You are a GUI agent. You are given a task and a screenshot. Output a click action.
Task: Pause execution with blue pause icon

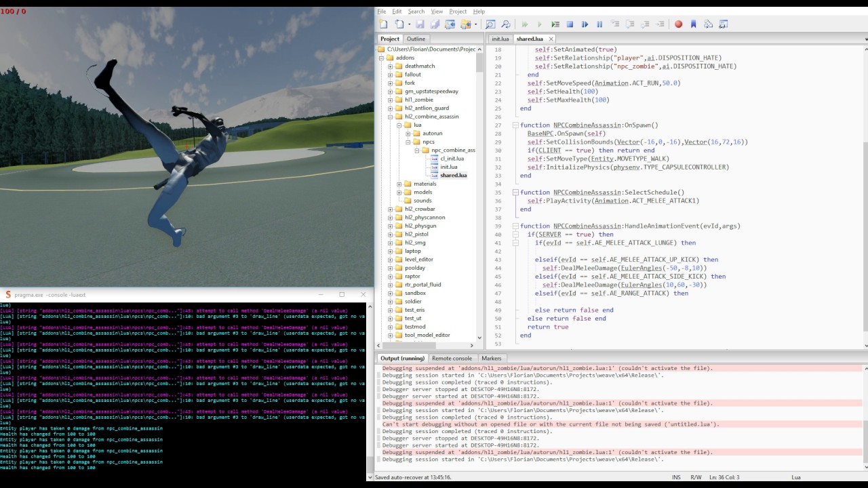(x=599, y=24)
